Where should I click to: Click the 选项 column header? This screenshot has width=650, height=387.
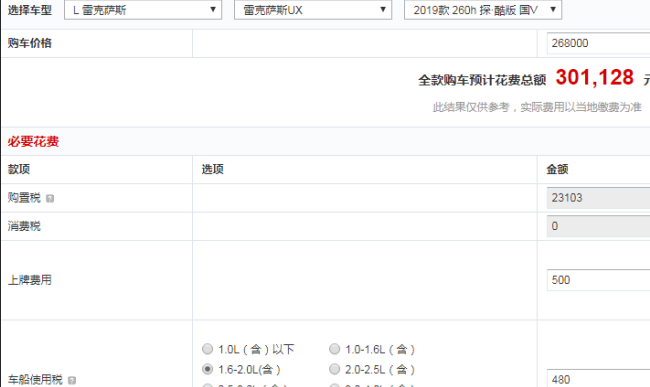[213, 169]
